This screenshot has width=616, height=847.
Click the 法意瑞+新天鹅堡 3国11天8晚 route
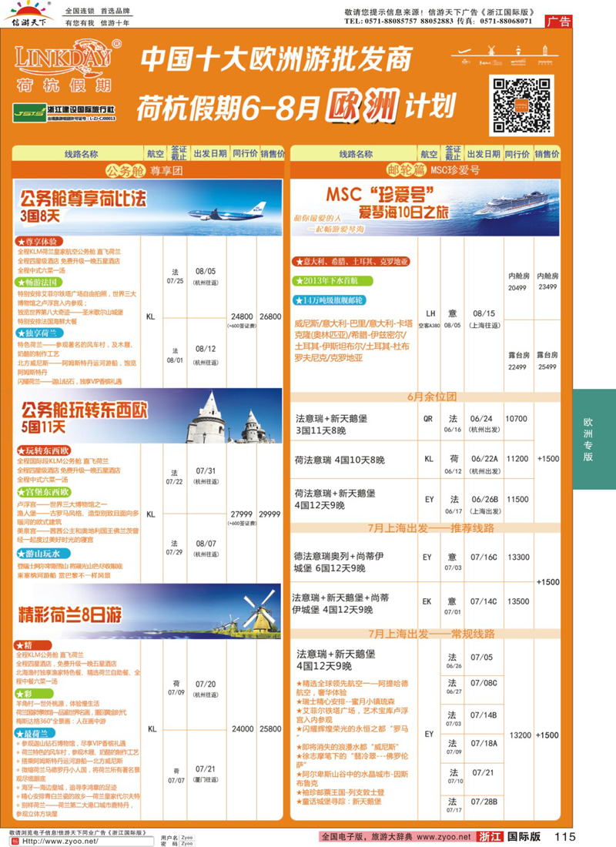[331, 424]
